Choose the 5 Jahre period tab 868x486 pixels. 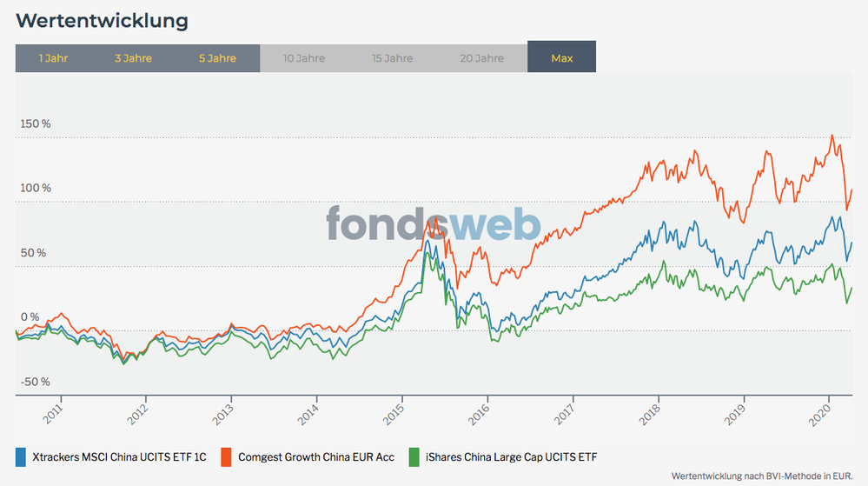pyautogui.click(x=217, y=58)
